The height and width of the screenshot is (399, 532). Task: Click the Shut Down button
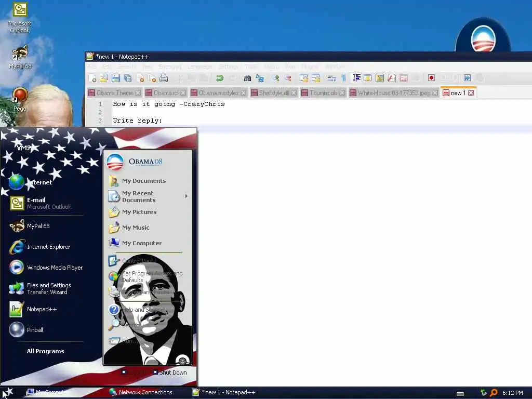170,373
